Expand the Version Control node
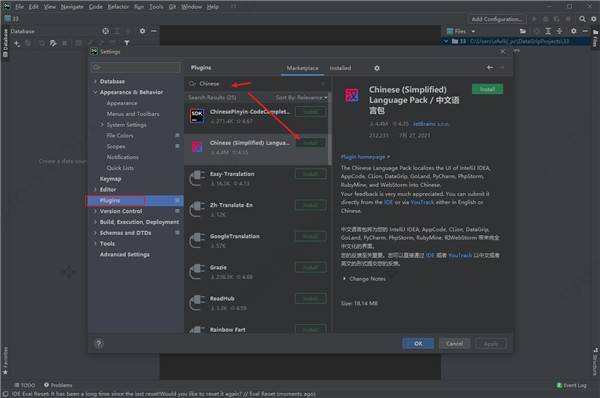This screenshot has height=398, width=600. click(x=95, y=211)
